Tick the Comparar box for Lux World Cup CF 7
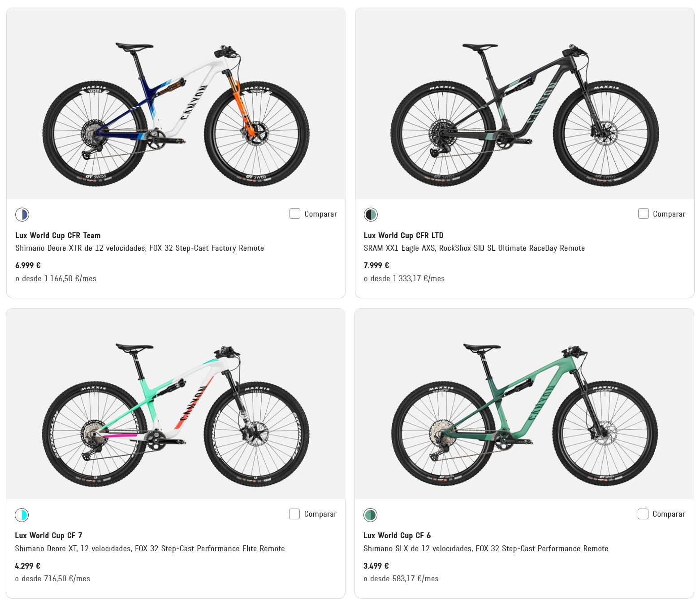Screen dimensions: 700x605 click(x=294, y=514)
